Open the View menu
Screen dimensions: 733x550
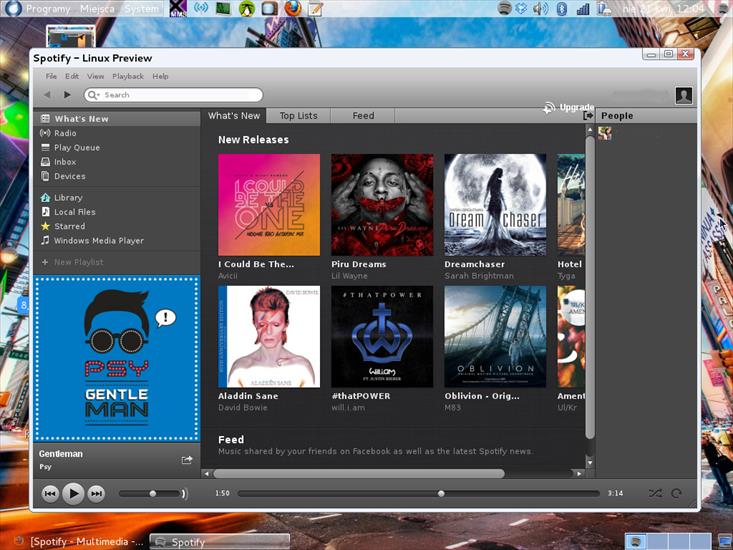pyautogui.click(x=95, y=76)
